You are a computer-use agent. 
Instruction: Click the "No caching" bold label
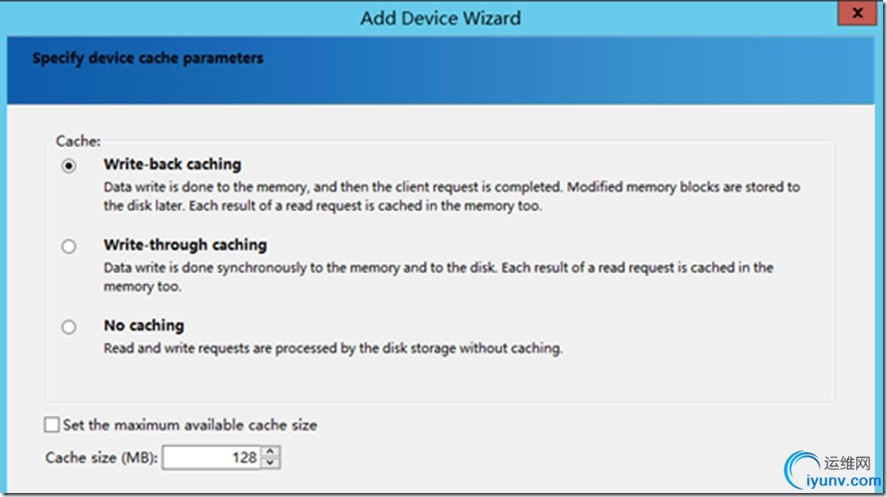tap(144, 326)
